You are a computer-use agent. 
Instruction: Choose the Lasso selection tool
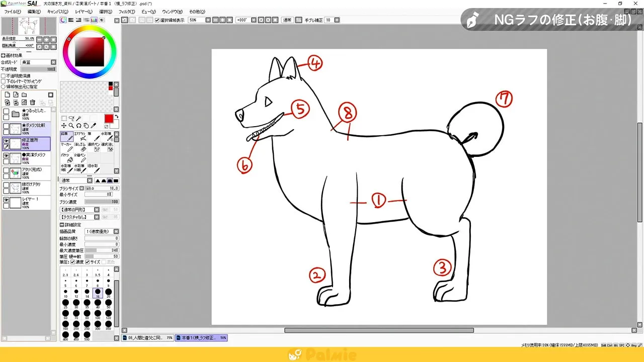click(x=72, y=118)
